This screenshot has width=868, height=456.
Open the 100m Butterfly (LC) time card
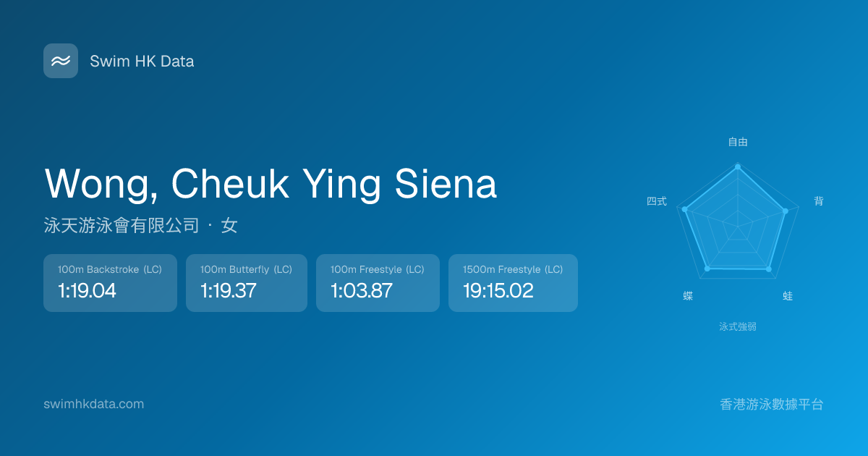[x=247, y=283]
